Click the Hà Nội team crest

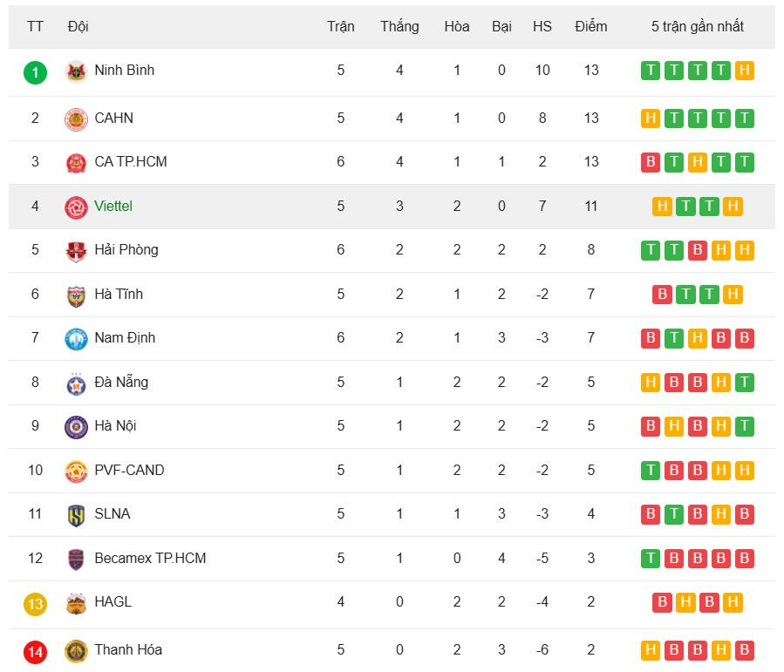76,427
